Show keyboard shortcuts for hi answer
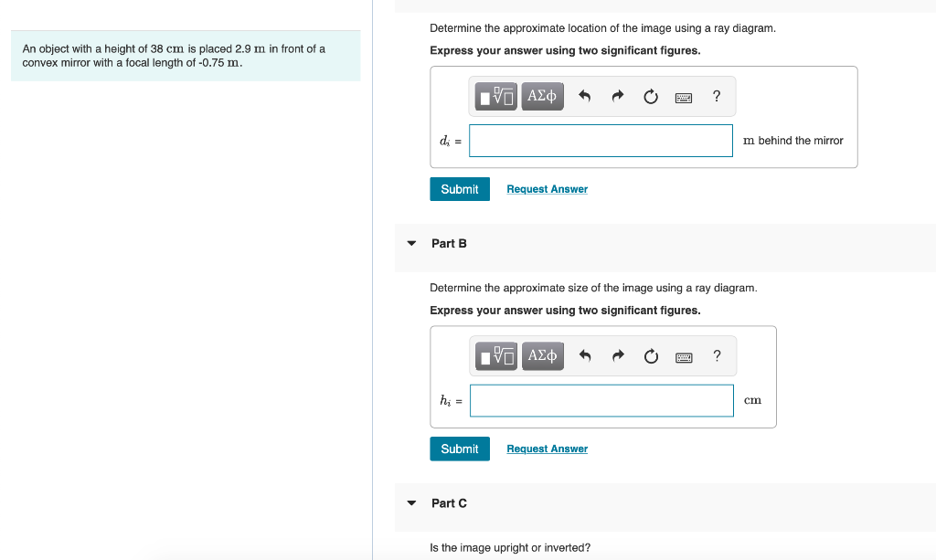Image resolution: width=936 pixels, height=560 pixels. point(684,358)
